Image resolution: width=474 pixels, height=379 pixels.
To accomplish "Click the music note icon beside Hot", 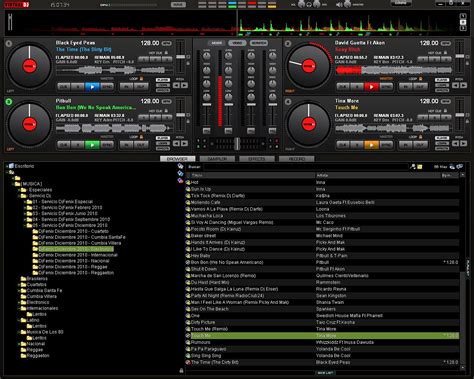I will coord(188,182).
